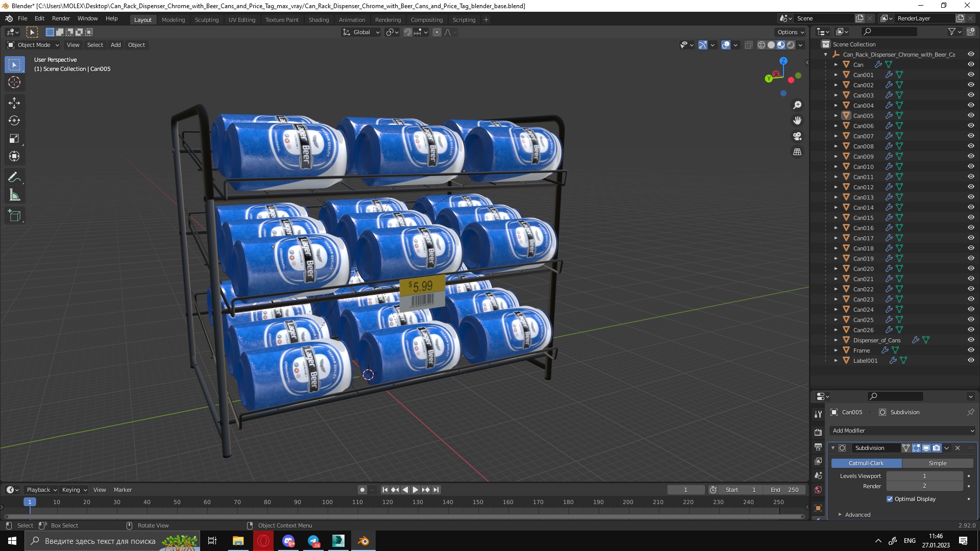The width and height of the screenshot is (980, 551).
Task: Hide Frame object via eye icon
Action: click(x=971, y=350)
